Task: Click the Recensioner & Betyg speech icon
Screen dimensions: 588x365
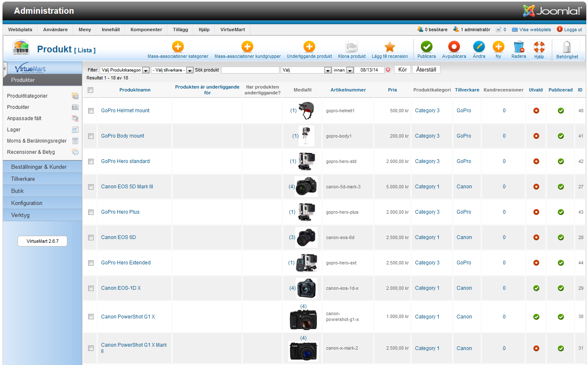Action: tap(75, 152)
